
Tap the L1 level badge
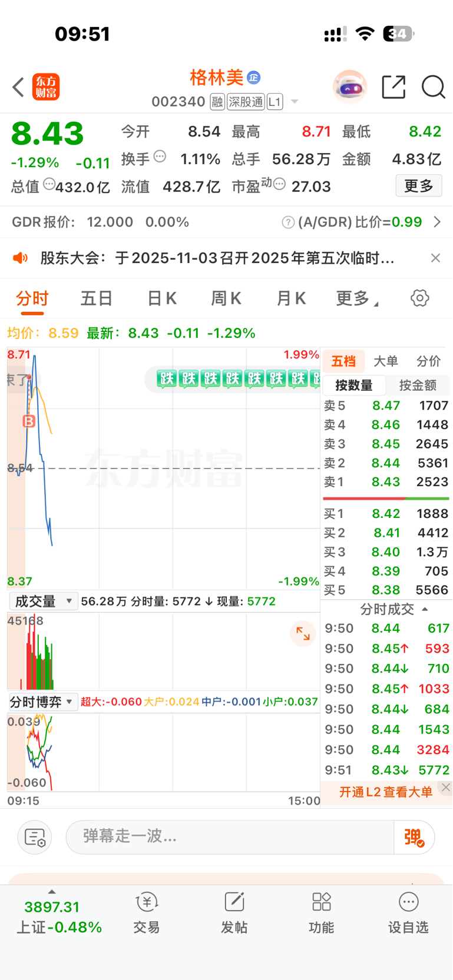pos(275,102)
